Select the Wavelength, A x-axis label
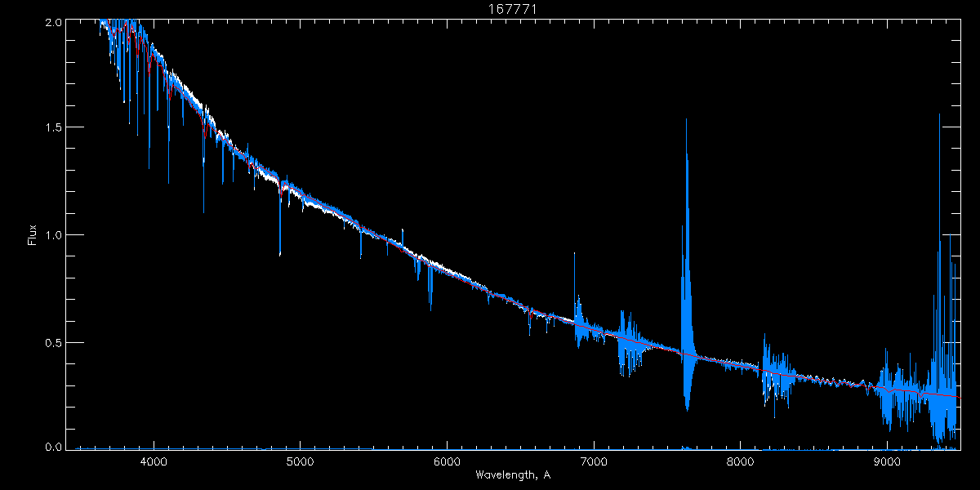 (x=512, y=474)
